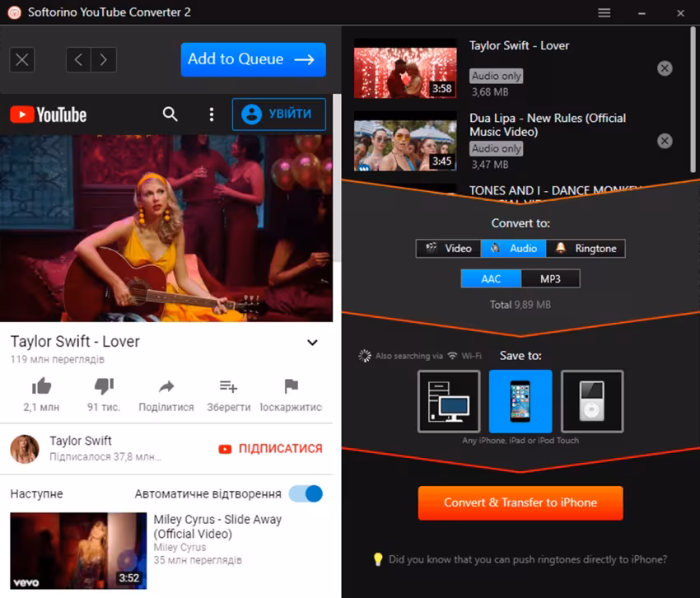Click the YouTube logo
Viewport: 700px width, 598px height.
(x=49, y=114)
